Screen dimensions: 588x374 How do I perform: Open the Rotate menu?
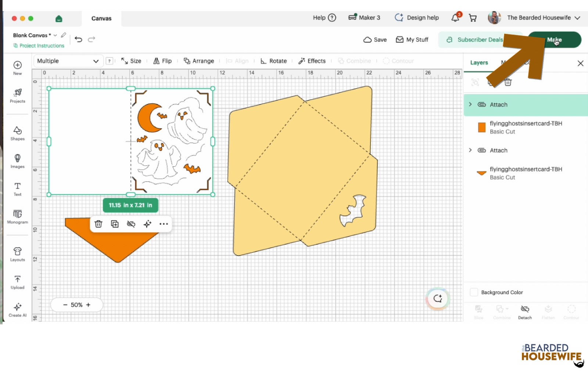click(273, 61)
